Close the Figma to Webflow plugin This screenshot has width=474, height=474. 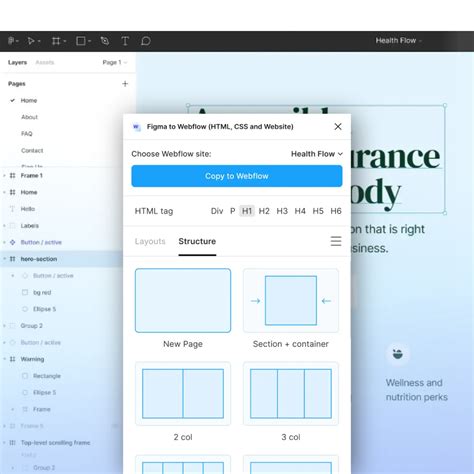click(338, 127)
